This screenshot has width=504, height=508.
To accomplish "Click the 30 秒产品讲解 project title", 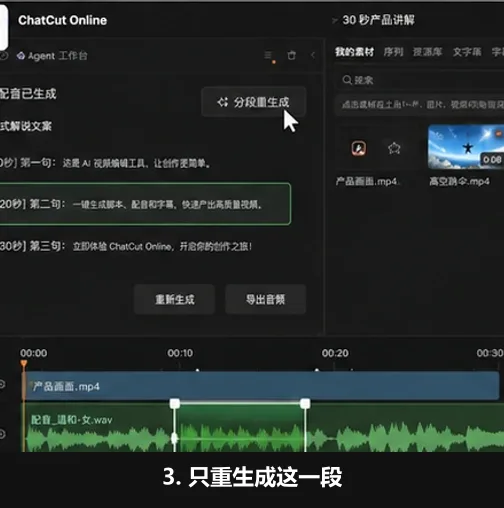I will [x=379, y=20].
